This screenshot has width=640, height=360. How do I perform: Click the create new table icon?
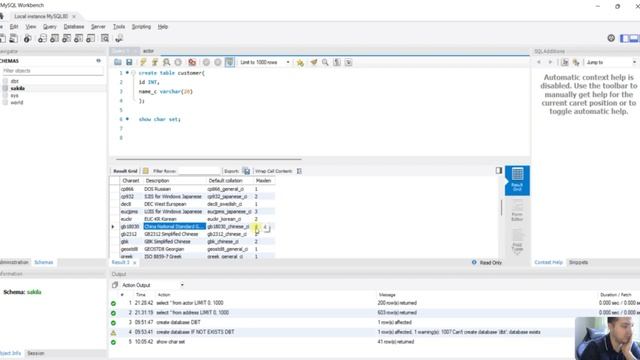tap(54, 38)
